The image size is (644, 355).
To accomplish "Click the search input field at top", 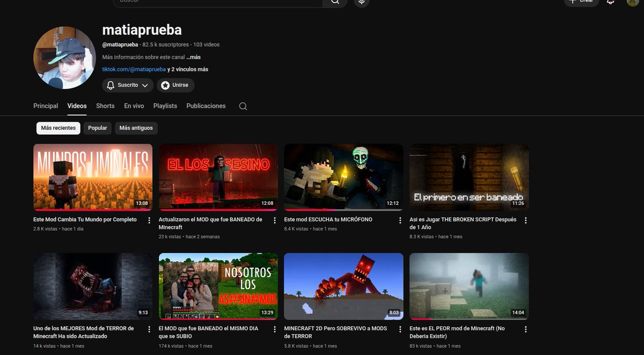I will 217,2.
